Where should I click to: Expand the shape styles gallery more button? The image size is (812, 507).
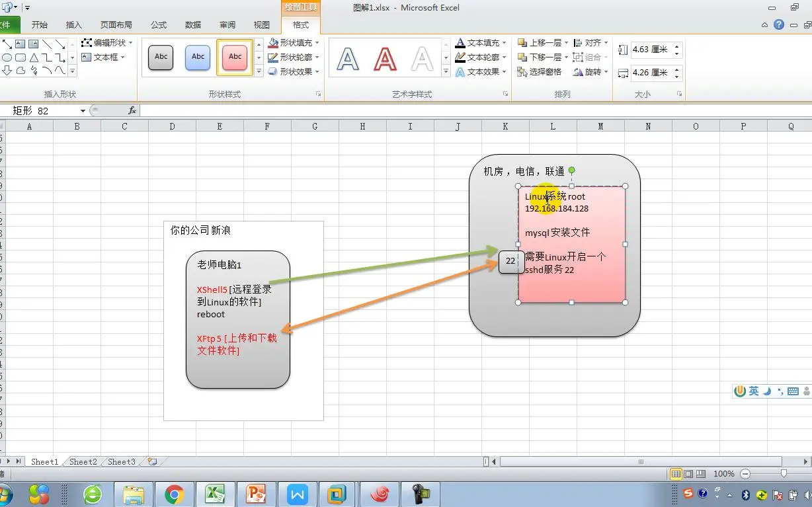pyautogui.click(x=259, y=71)
